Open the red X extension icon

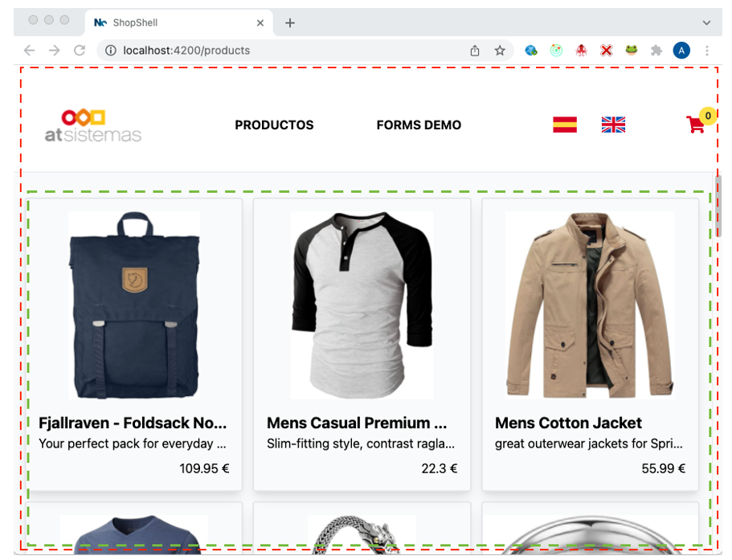click(x=607, y=51)
